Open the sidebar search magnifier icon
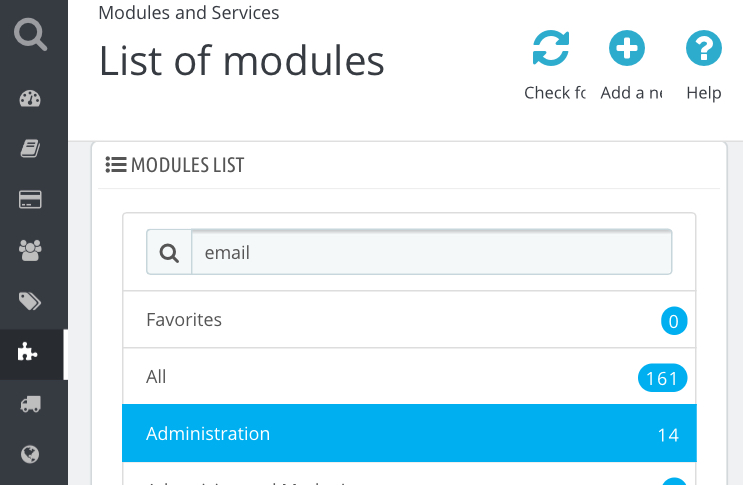The image size is (743, 485). [31, 33]
